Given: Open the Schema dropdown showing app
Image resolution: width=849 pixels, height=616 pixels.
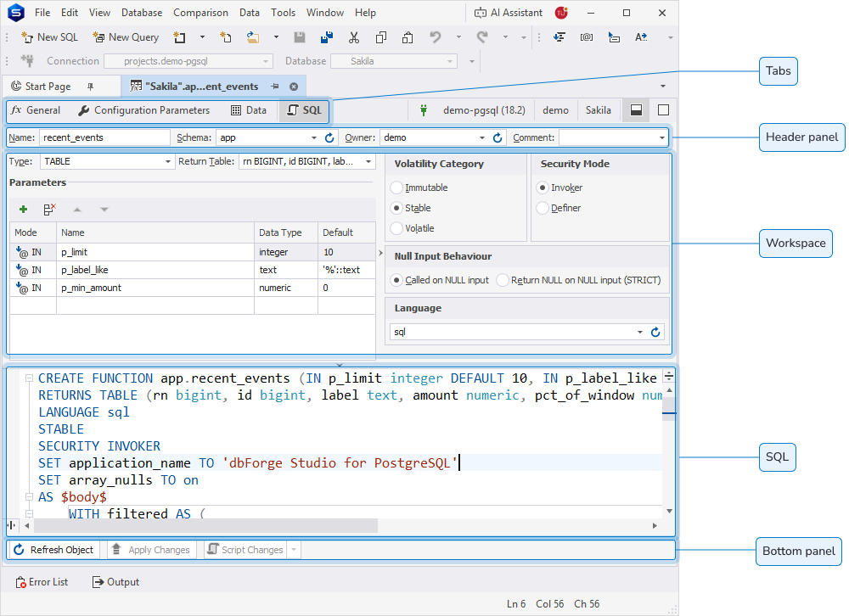Looking at the screenshot, I should [x=314, y=137].
